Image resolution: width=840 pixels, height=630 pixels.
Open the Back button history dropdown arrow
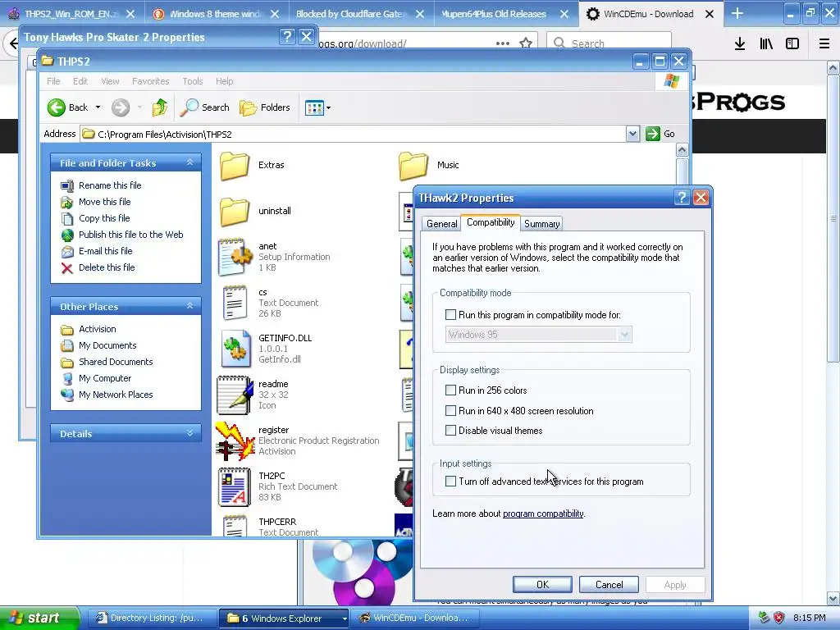[98, 107]
